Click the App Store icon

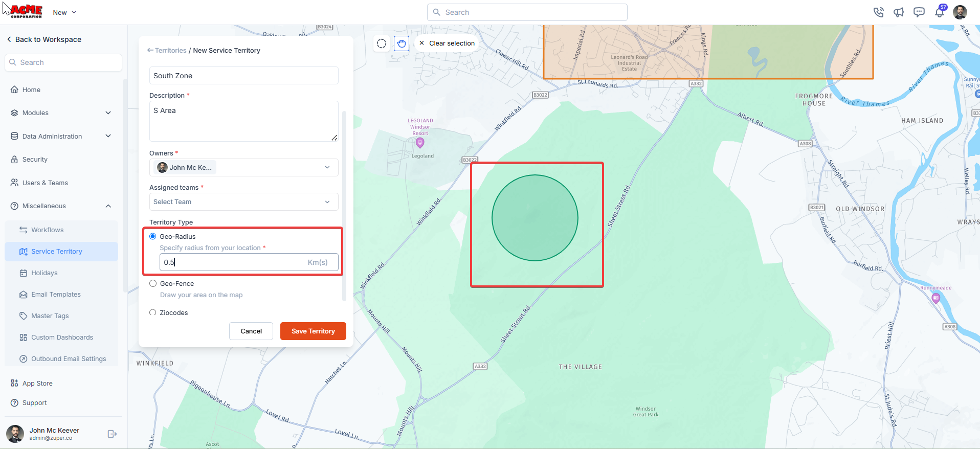pos(14,383)
